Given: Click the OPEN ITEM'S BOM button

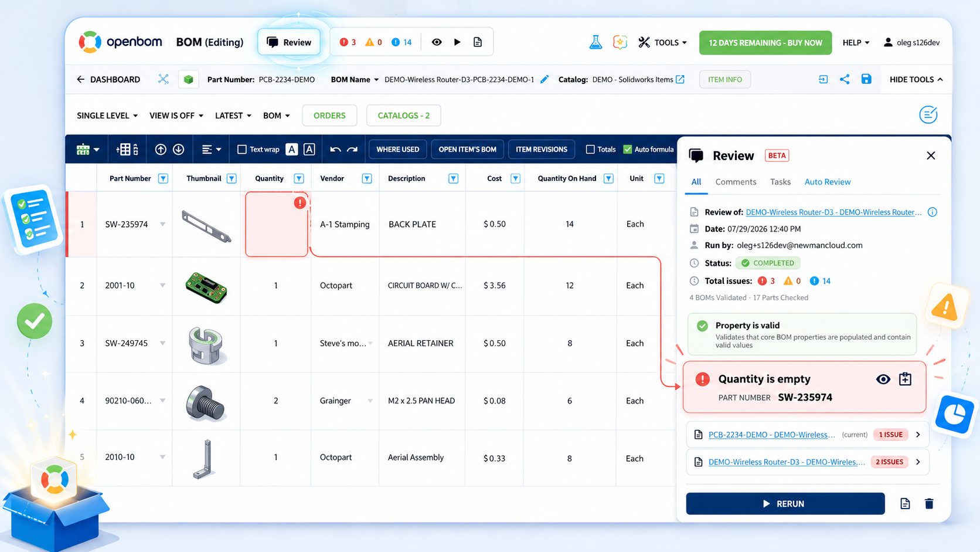Looking at the screenshot, I should [x=468, y=150].
